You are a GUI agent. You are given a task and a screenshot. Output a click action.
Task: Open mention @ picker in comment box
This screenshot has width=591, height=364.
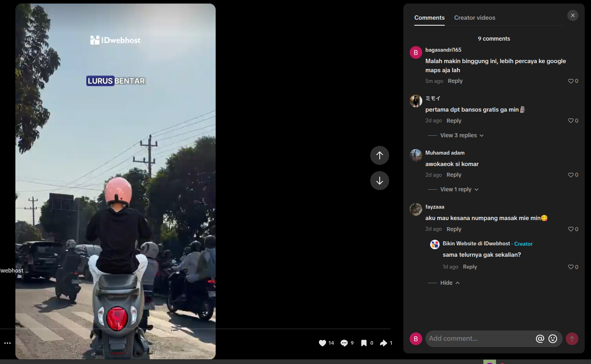[x=540, y=338]
